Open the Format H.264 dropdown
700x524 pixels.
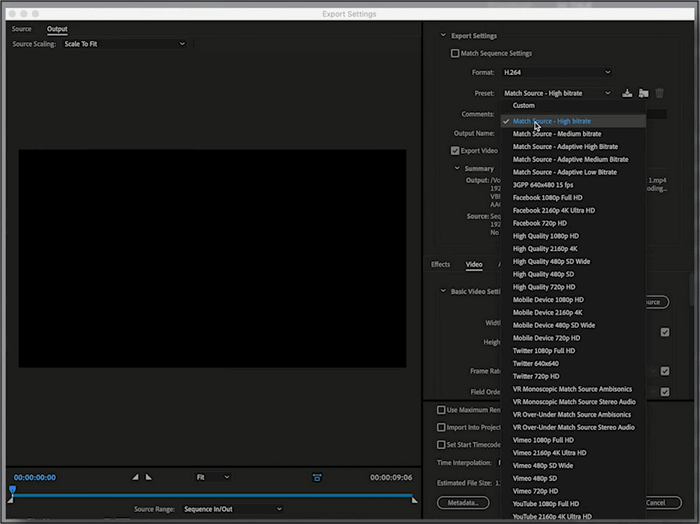click(556, 72)
